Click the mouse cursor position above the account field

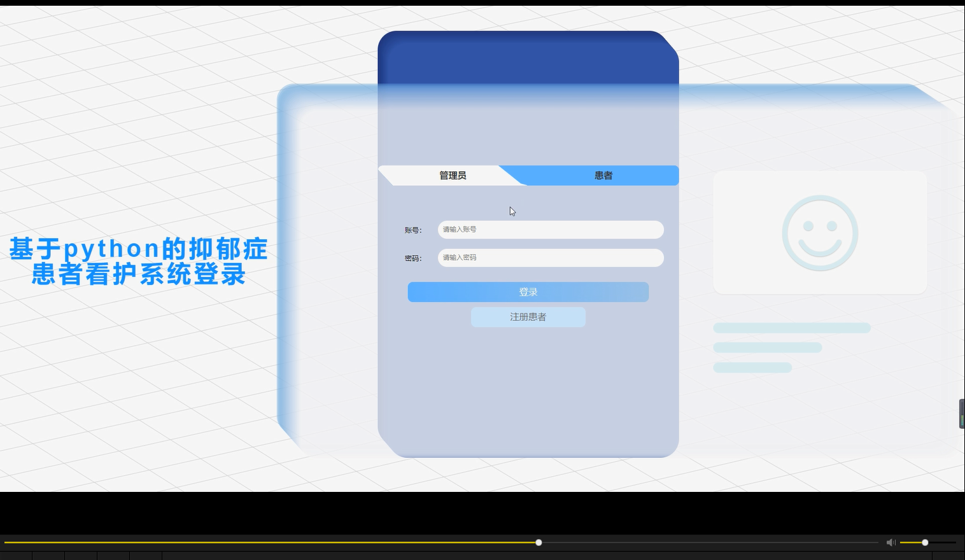tap(511, 211)
